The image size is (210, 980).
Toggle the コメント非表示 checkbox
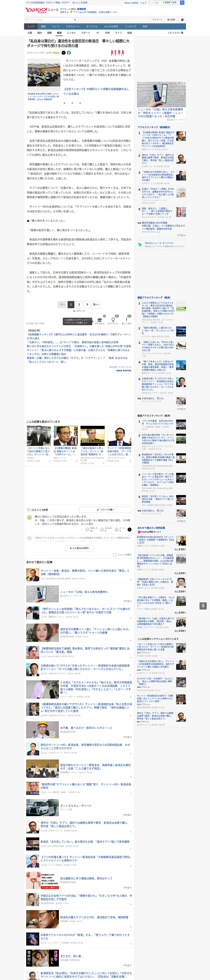coord(115,555)
